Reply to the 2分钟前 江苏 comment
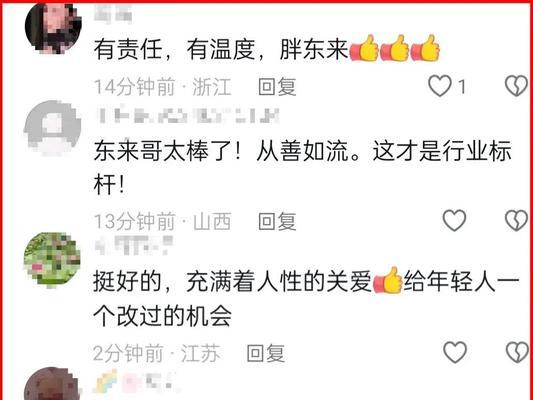The width and height of the screenshot is (533, 400). click(265, 353)
